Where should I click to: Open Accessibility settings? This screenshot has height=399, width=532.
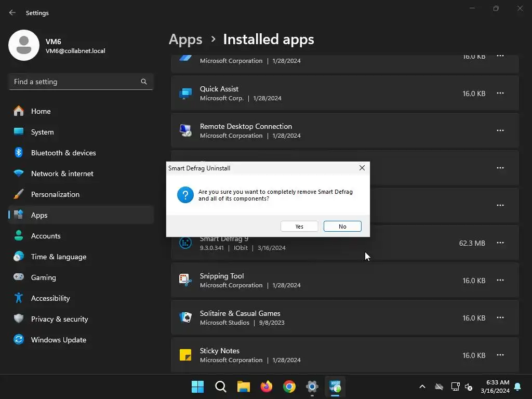coord(81,298)
